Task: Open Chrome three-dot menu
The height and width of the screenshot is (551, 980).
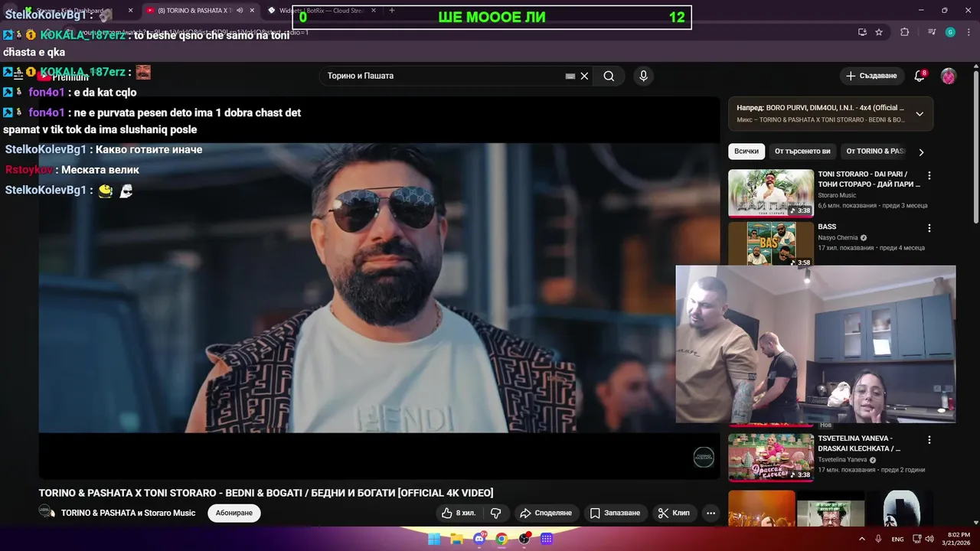Action: point(968,32)
